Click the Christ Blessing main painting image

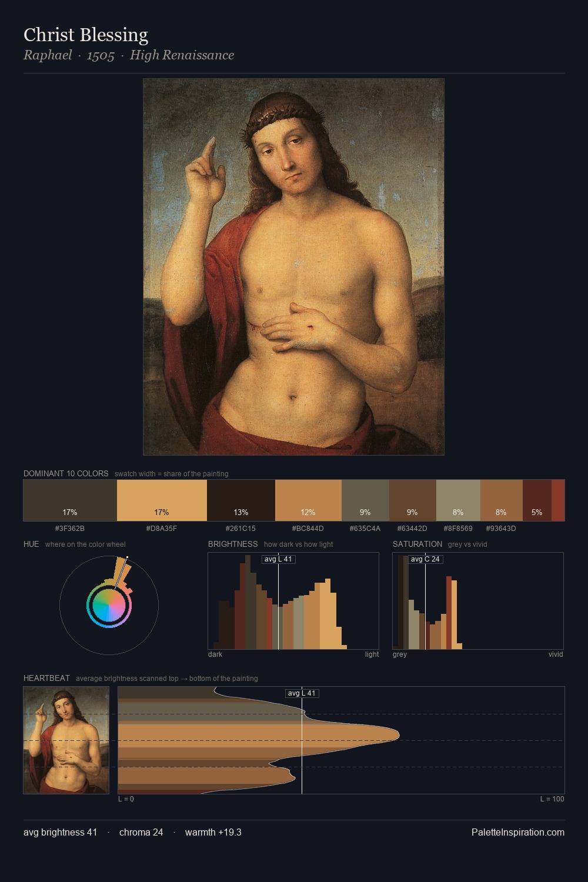point(293,267)
